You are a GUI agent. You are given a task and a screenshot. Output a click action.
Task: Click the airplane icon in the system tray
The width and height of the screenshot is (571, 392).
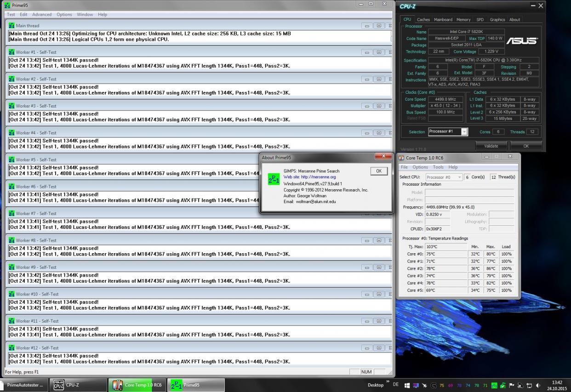tap(424, 386)
